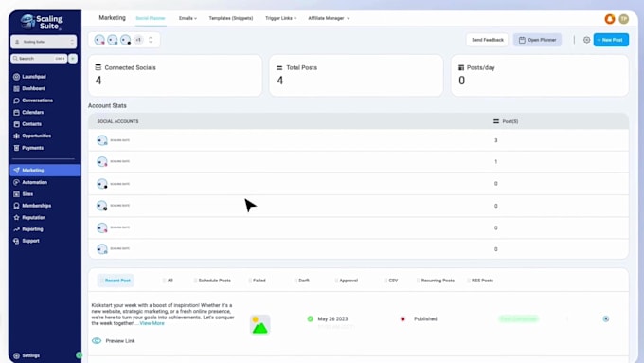Expand the account selector arrows
Viewport: 644px width, 363px height.
pyautogui.click(x=151, y=40)
